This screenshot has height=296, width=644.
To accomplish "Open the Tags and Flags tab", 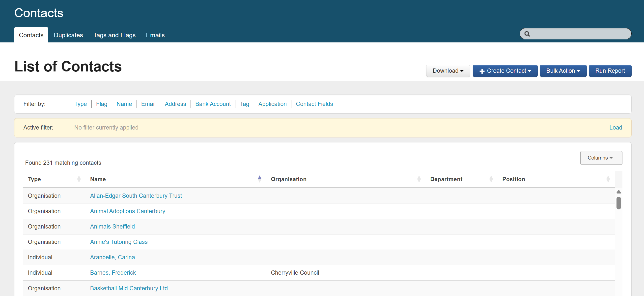I will [x=114, y=35].
